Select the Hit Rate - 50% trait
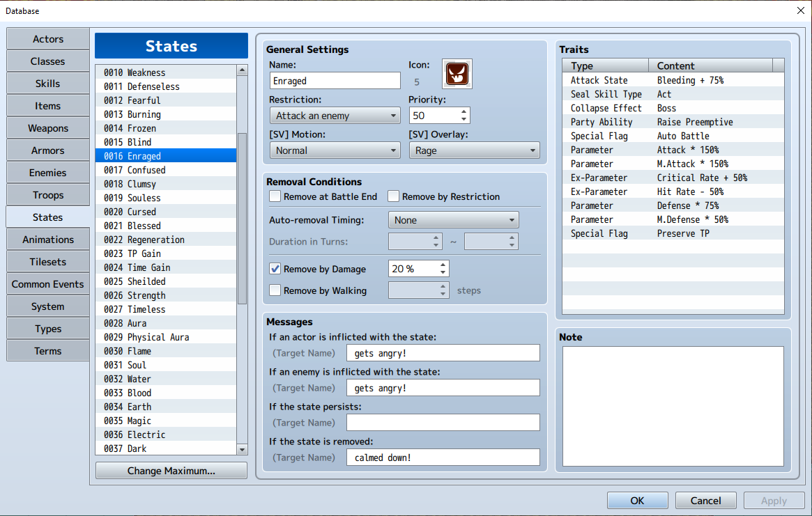This screenshot has width=812, height=516. pyautogui.click(x=673, y=191)
